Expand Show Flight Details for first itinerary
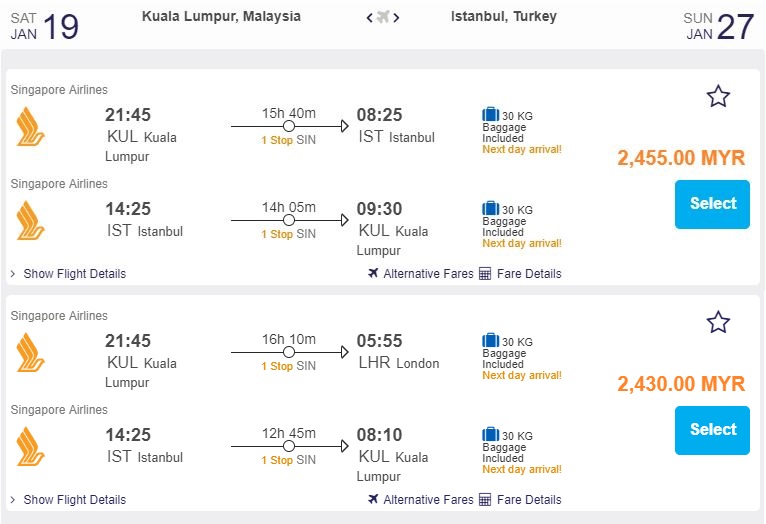 (x=74, y=274)
